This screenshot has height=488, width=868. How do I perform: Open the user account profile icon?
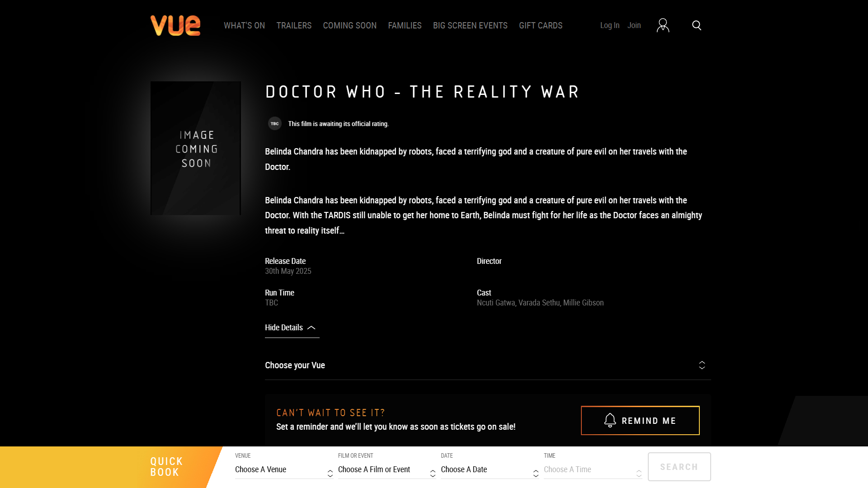(x=663, y=25)
